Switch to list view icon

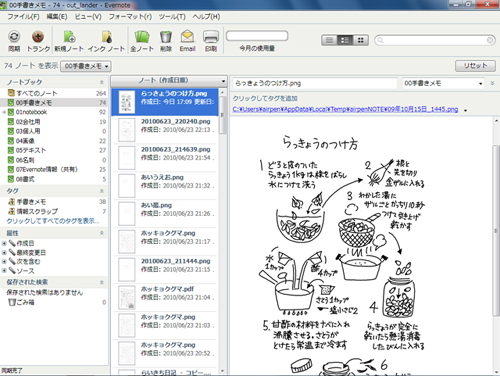[x=329, y=40]
